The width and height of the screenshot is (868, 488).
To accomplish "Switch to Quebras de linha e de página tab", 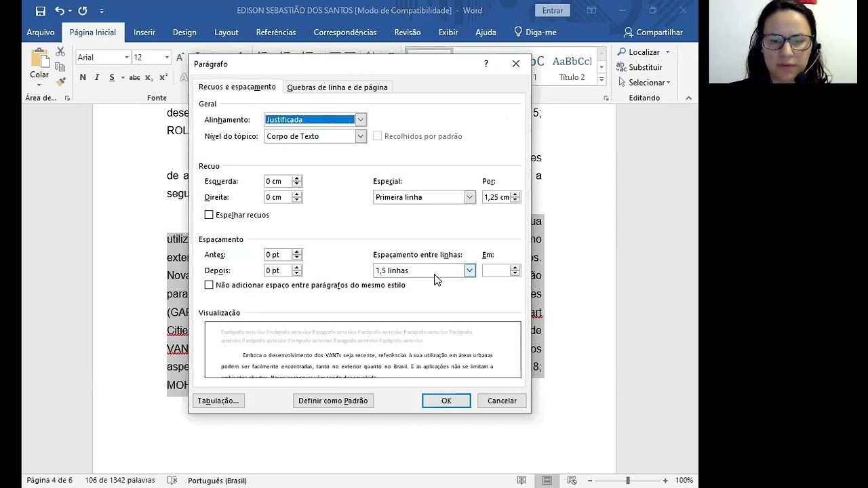I will click(x=337, y=87).
